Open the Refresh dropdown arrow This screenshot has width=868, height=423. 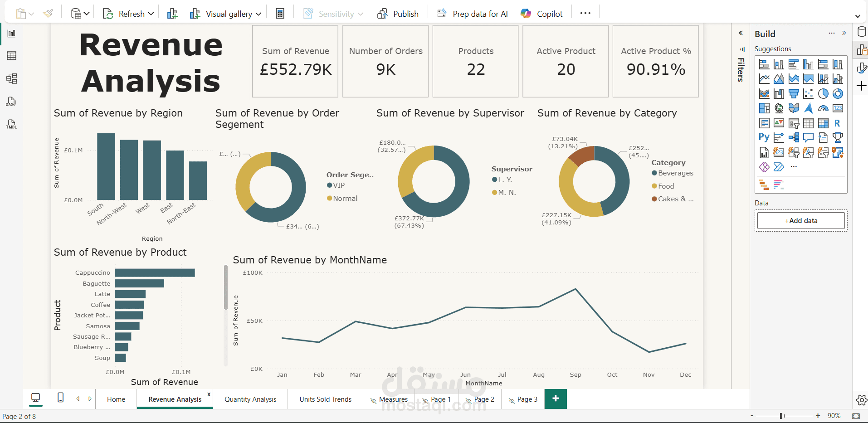(x=151, y=13)
